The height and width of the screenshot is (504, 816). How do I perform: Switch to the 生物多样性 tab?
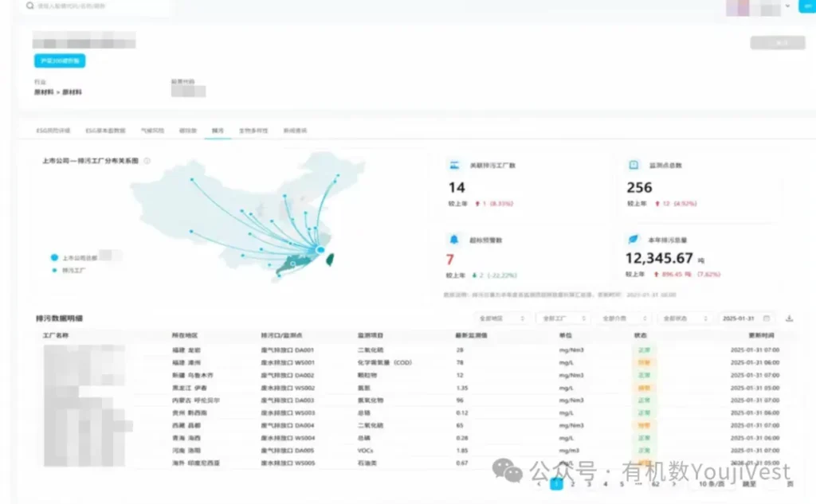tap(253, 131)
